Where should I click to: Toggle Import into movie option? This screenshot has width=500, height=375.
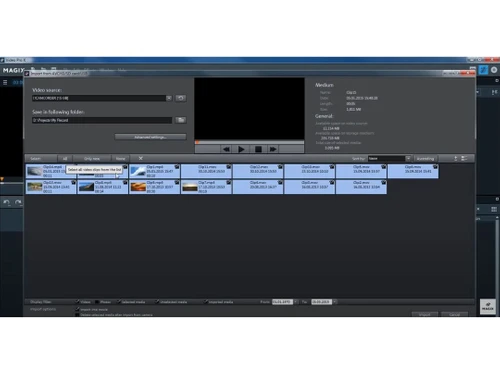tap(78, 309)
